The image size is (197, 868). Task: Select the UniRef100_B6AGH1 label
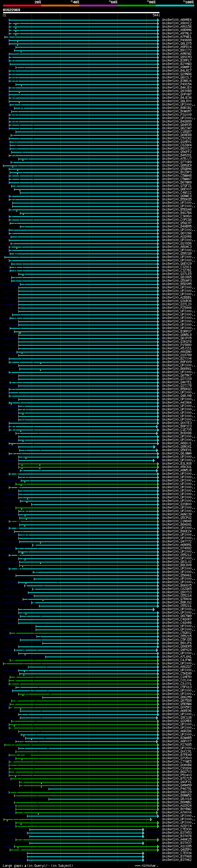point(177,524)
